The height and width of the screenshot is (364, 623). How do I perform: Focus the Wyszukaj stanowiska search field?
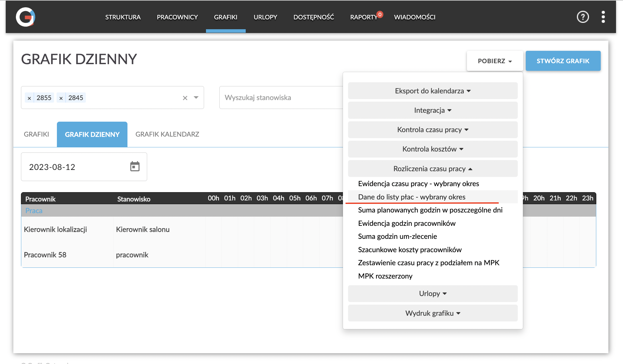point(280,98)
